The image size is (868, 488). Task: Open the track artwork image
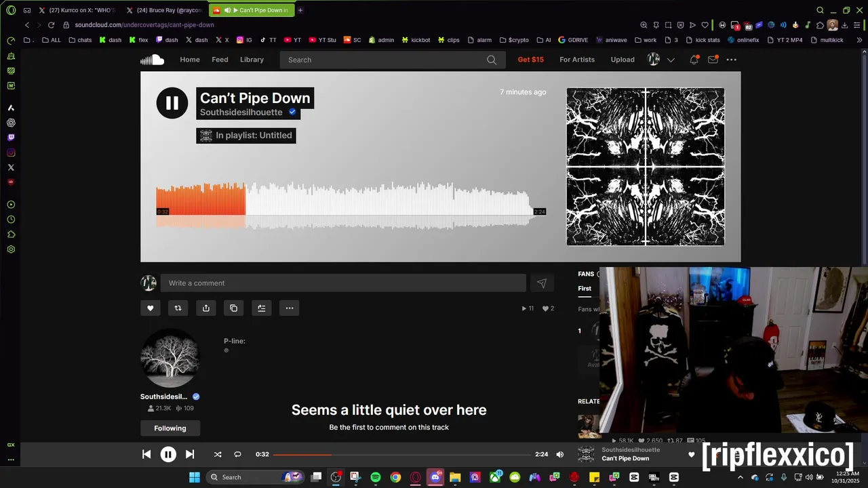[646, 167]
